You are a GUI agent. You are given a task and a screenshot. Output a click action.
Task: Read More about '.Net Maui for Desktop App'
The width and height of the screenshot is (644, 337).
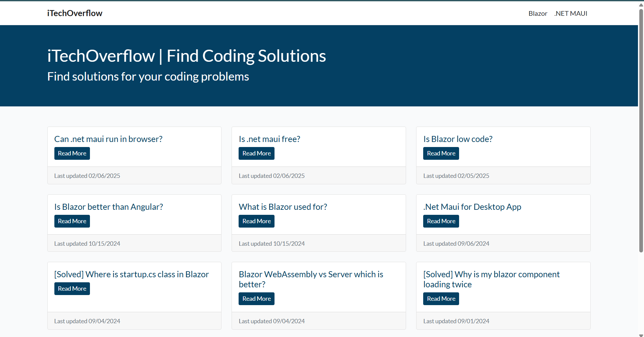click(441, 221)
